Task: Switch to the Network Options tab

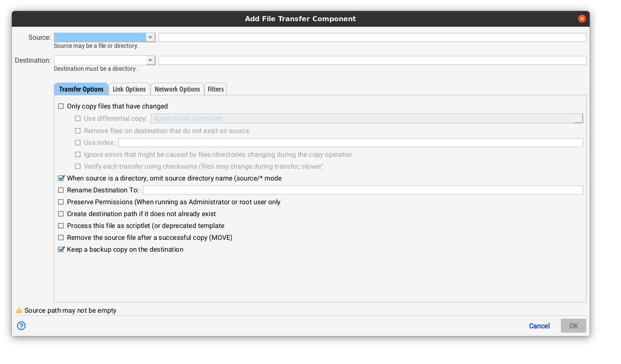Action: point(177,89)
